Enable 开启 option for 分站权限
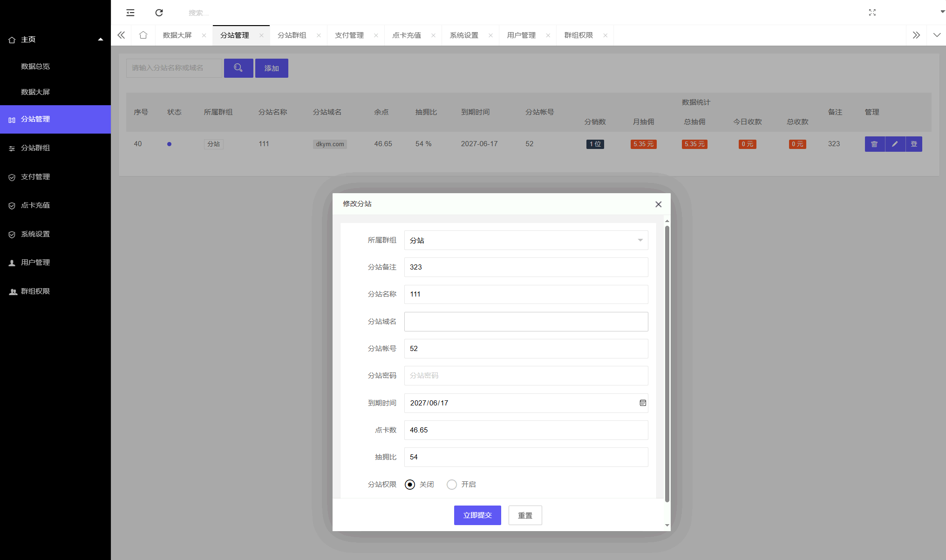Viewport: 946px width, 560px height. click(x=451, y=484)
